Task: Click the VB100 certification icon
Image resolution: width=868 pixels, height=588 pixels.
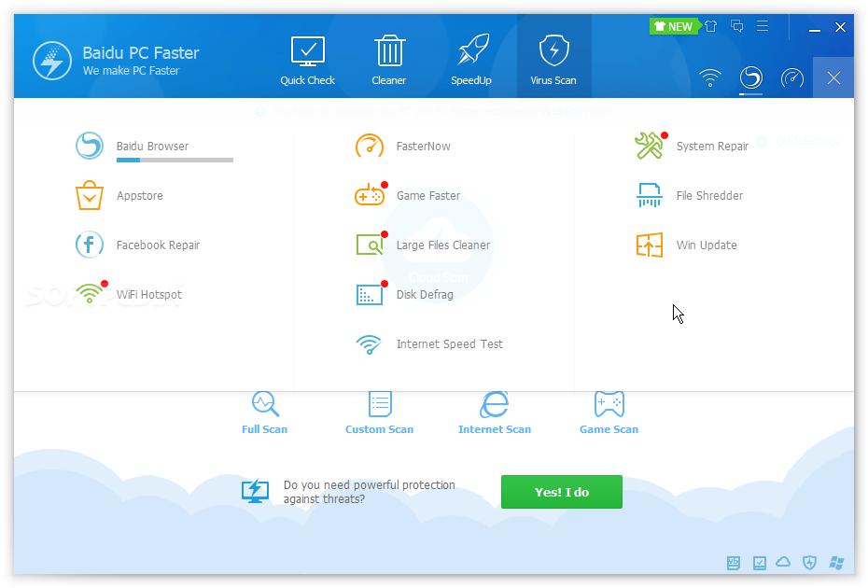Action: tap(734, 563)
